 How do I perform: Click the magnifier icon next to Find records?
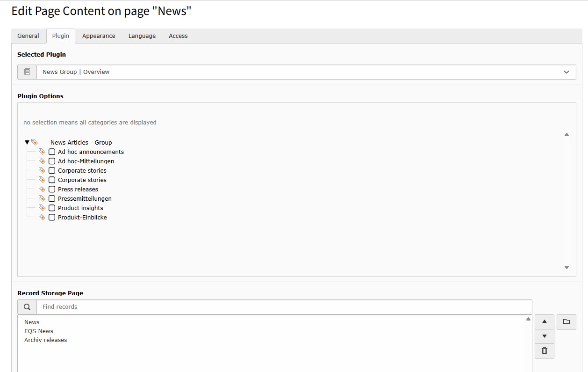27,307
